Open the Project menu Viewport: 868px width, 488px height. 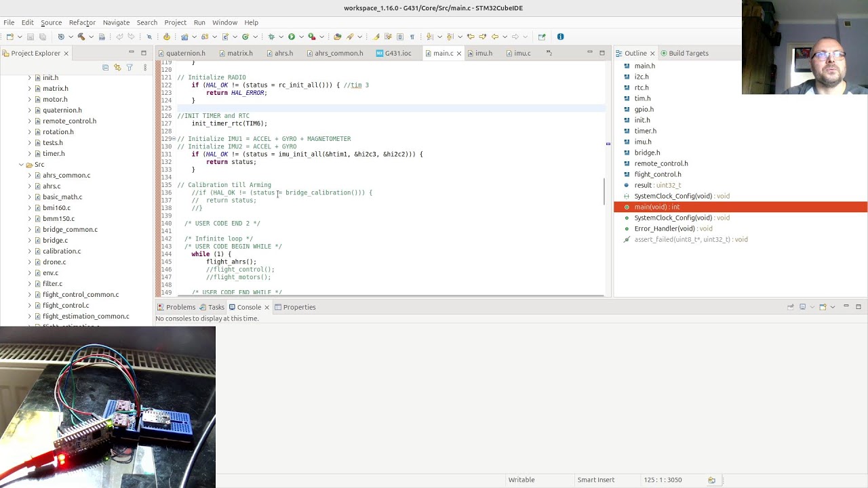pyautogui.click(x=175, y=22)
